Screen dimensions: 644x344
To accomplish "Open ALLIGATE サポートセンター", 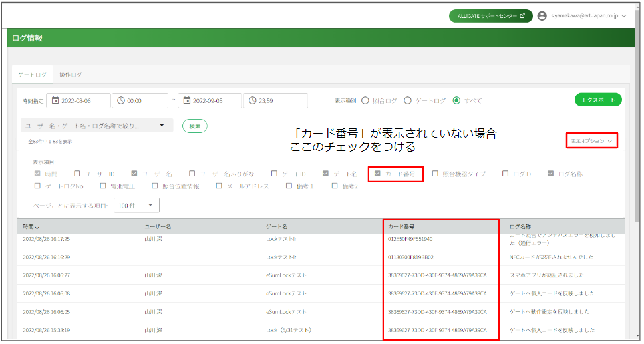I will tap(491, 16).
